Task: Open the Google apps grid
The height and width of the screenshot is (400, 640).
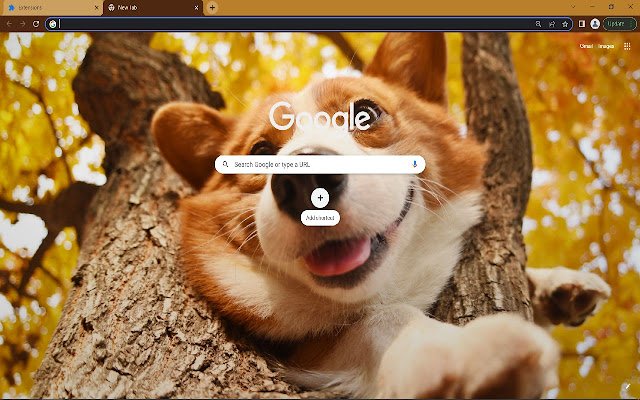Action: click(x=627, y=46)
